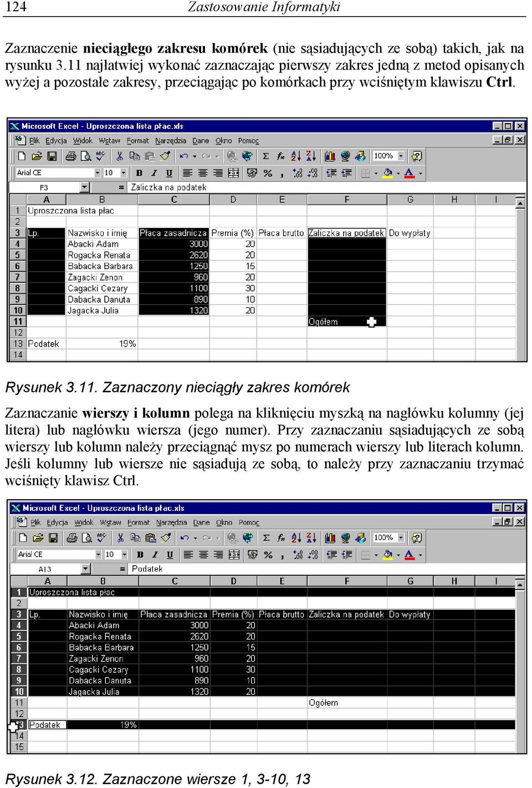Viewport: 532px width, 788px height.
Task: Toggle Bold in lower Excel window
Action: [x=140, y=554]
